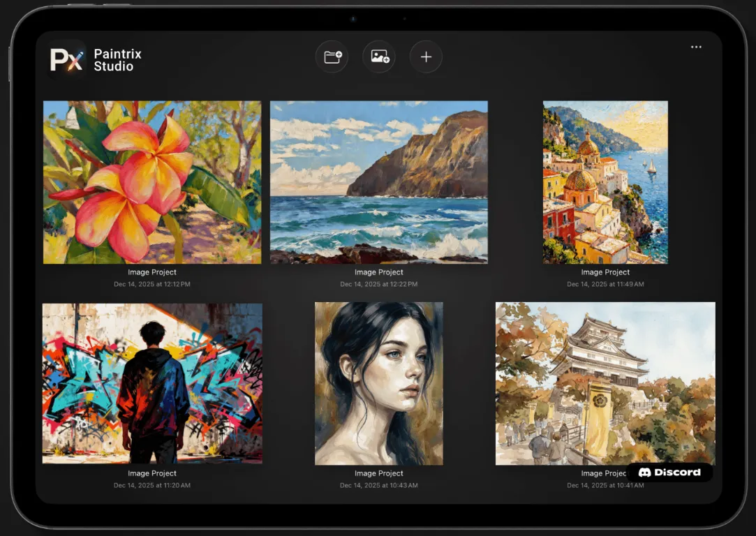Click the new folder icon

coord(332,57)
